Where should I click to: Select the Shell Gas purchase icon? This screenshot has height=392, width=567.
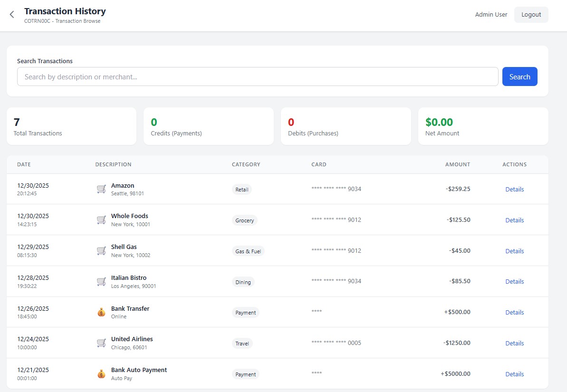point(101,250)
